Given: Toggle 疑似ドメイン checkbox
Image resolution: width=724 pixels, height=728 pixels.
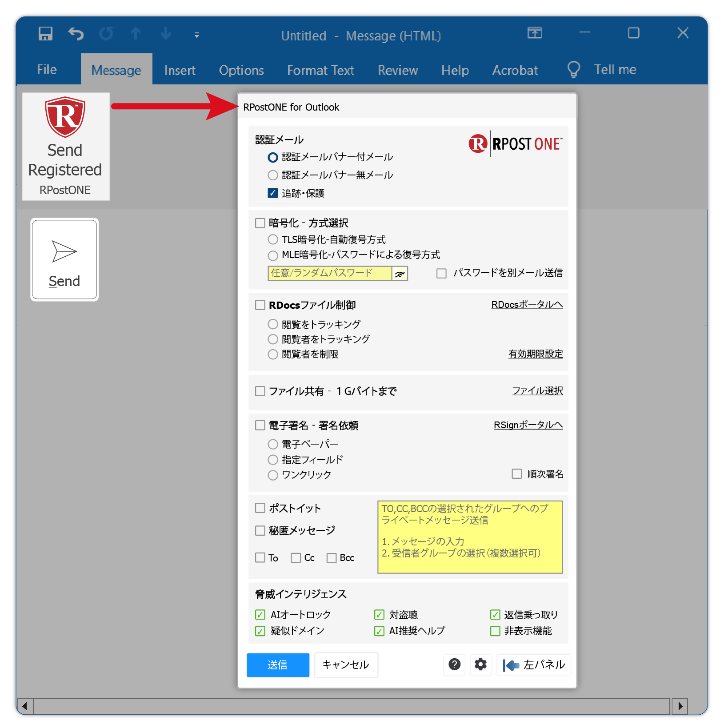Looking at the screenshot, I should coord(260,631).
